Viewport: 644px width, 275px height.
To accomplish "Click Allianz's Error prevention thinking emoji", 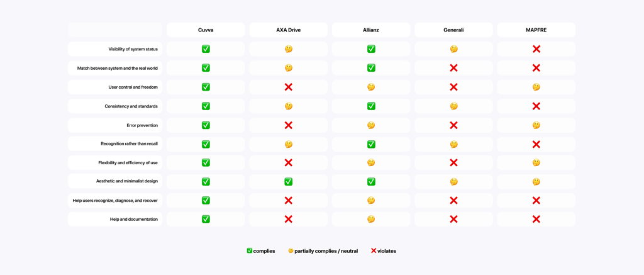I will pos(371,125).
